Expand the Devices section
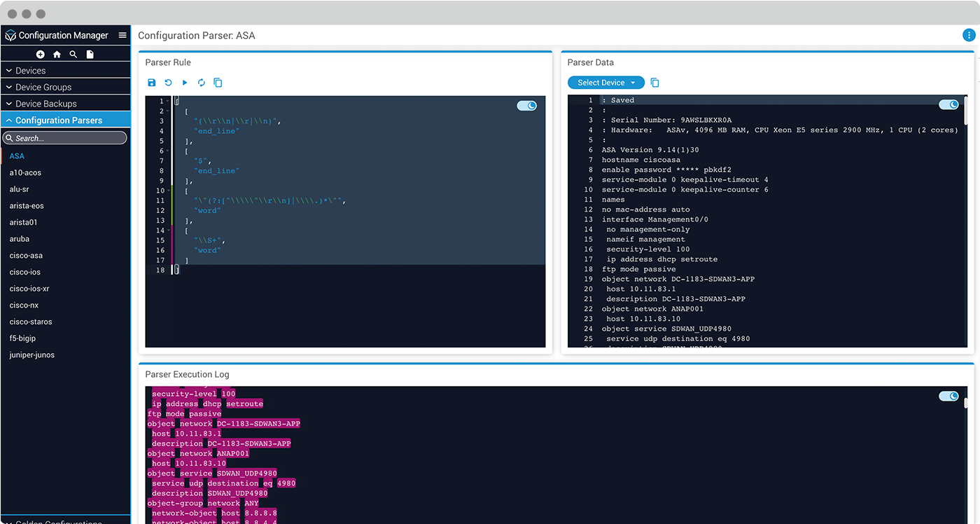Image resolution: width=980 pixels, height=524 pixels. click(65, 70)
